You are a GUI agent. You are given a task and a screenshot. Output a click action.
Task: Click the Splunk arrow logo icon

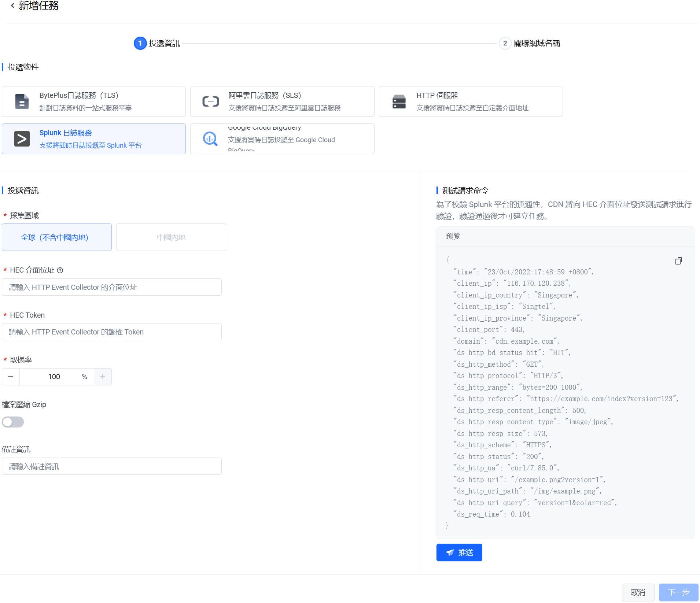click(x=22, y=139)
